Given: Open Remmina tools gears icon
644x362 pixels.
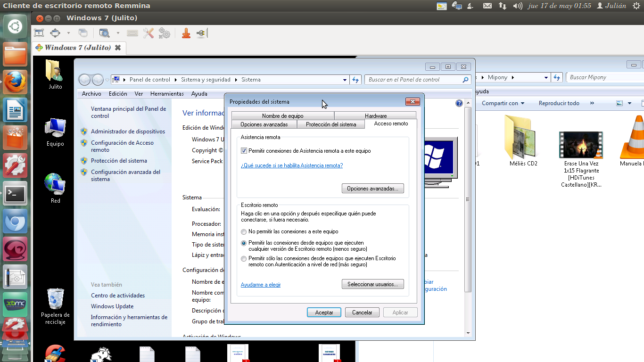Looking at the screenshot, I should [164, 33].
